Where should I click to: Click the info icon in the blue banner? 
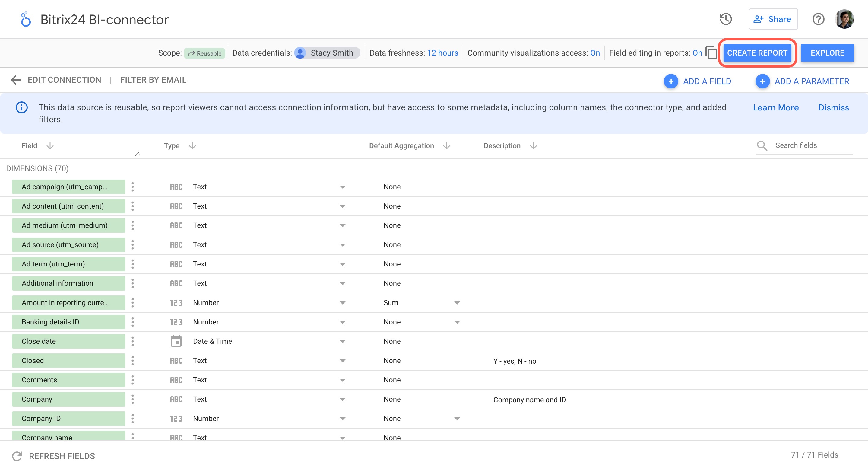(x=22, y=107)
